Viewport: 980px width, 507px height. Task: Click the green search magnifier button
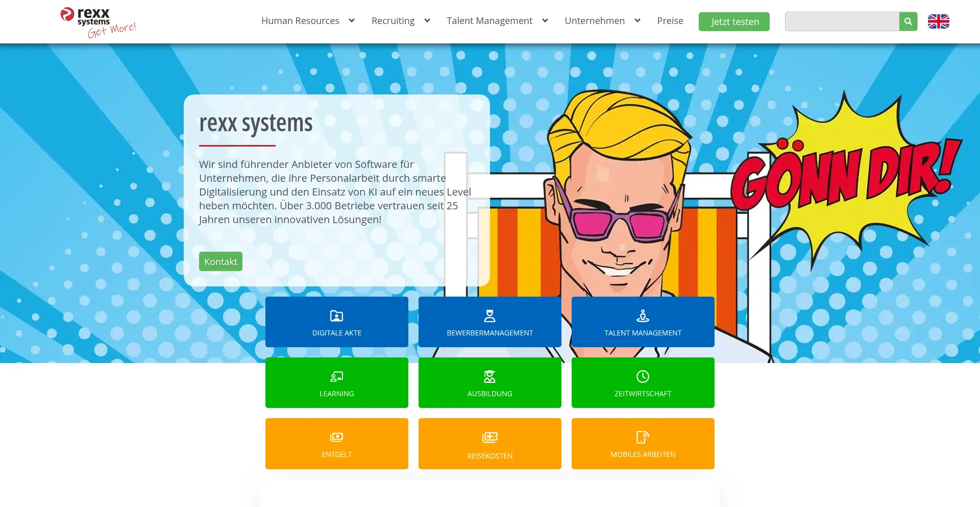pos(908,21)
